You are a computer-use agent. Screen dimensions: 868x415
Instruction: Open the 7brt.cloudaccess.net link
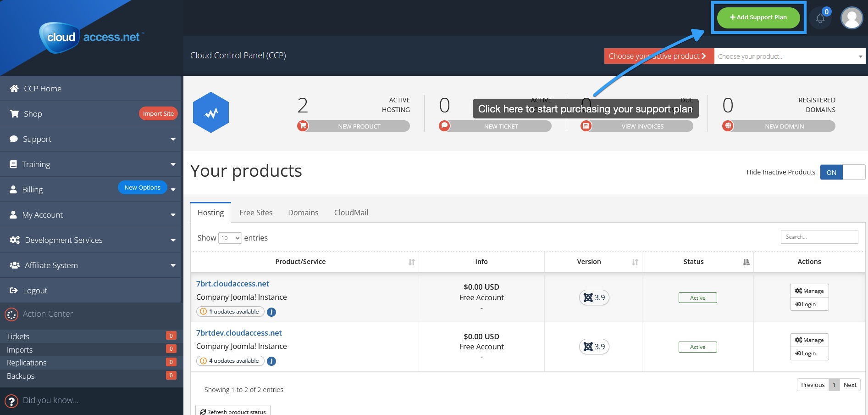point(232,284)
